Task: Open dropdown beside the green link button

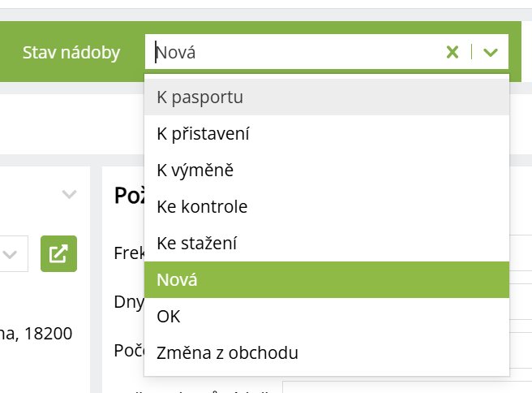Action: click(x=11, y=254)
